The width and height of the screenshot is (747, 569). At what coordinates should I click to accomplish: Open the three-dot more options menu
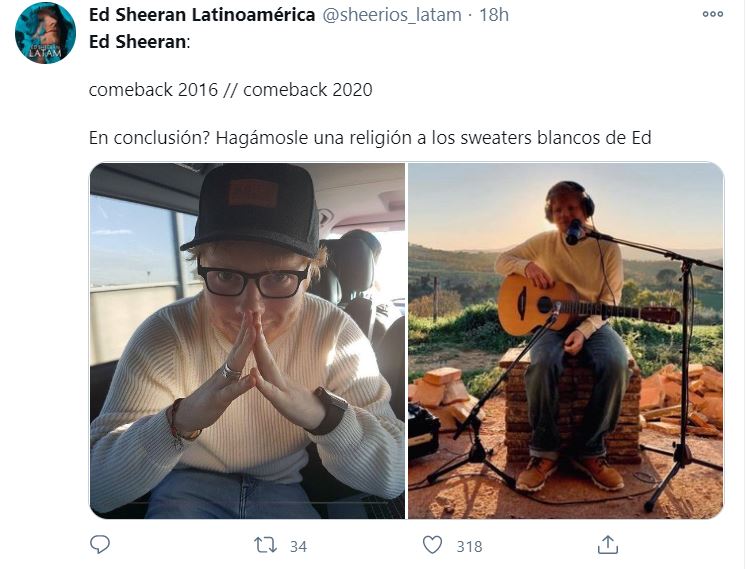click(713, 14)
